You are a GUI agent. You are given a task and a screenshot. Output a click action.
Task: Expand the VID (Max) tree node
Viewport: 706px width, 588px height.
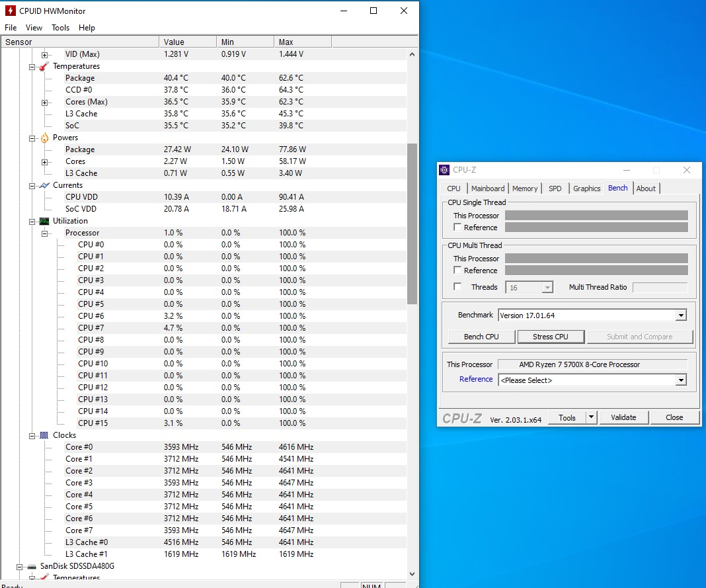point(44,55)
